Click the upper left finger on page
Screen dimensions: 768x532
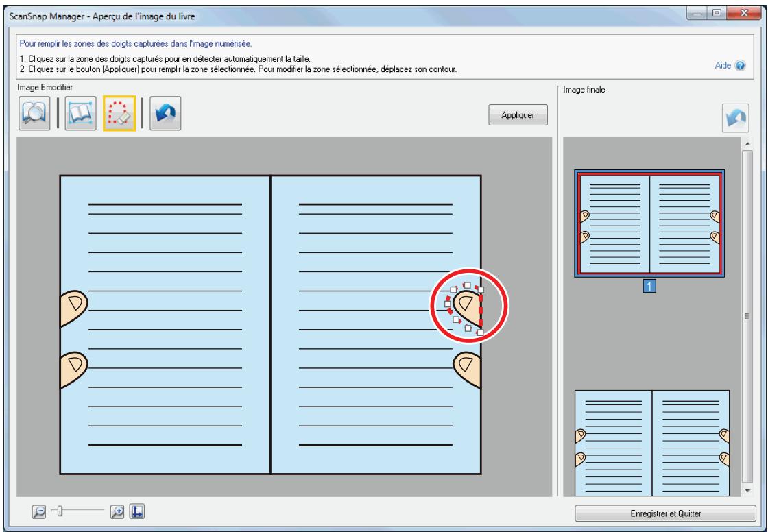click(73, 308)
